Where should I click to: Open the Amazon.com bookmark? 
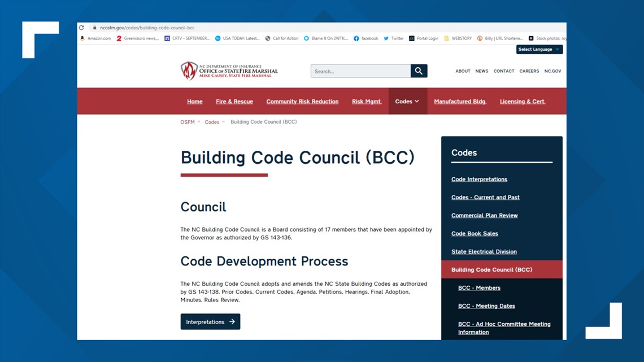95,38
